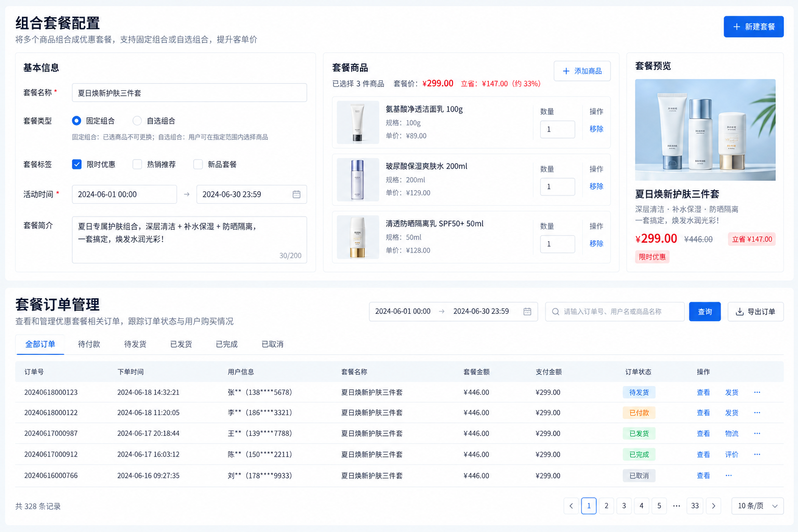Check the 新品套餐 tag checkbox
This screenshot has width=798, height=532.
coord(198,164)
